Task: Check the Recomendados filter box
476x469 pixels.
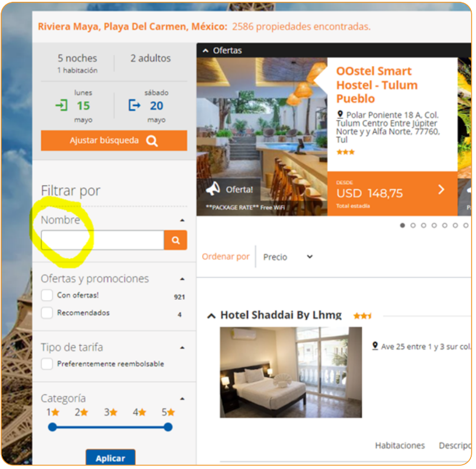Action: coord(47,313)
